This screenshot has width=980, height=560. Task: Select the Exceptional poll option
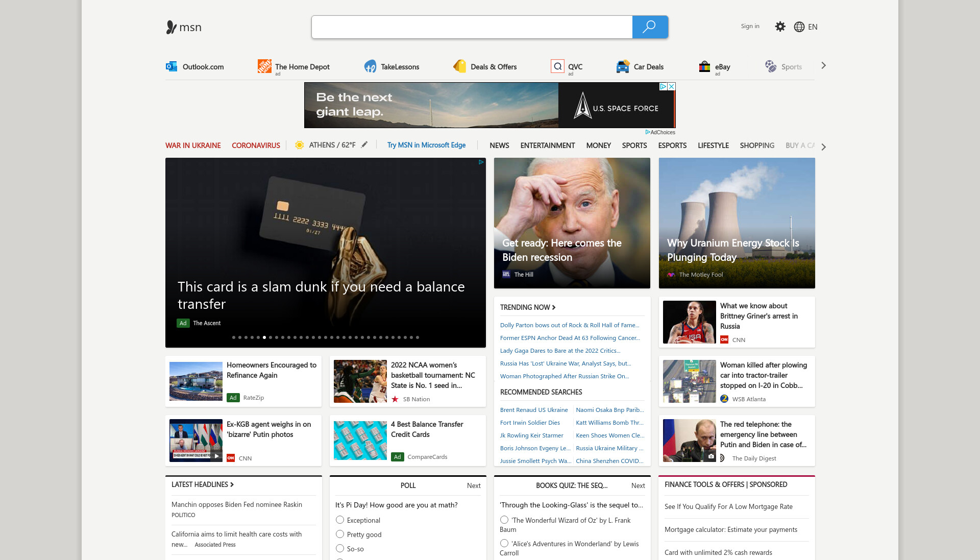pyautogui.click(x=340, y=520)
